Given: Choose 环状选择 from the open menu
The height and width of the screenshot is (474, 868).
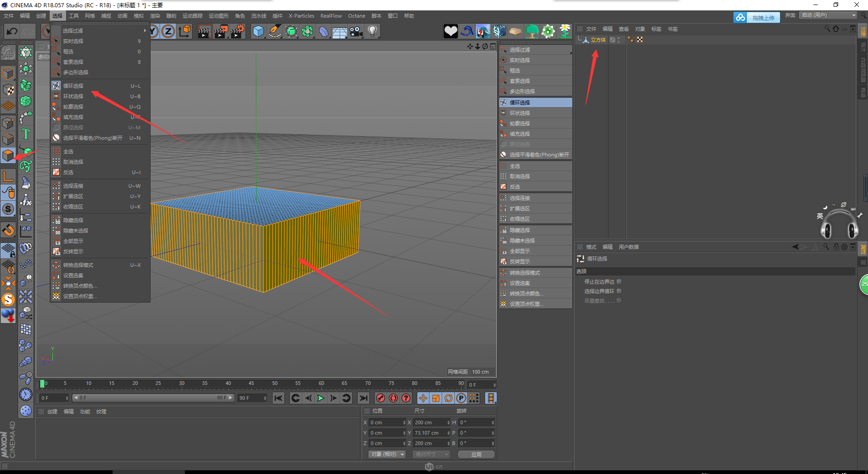Looking at the screenshot, I should click(73, 96).
